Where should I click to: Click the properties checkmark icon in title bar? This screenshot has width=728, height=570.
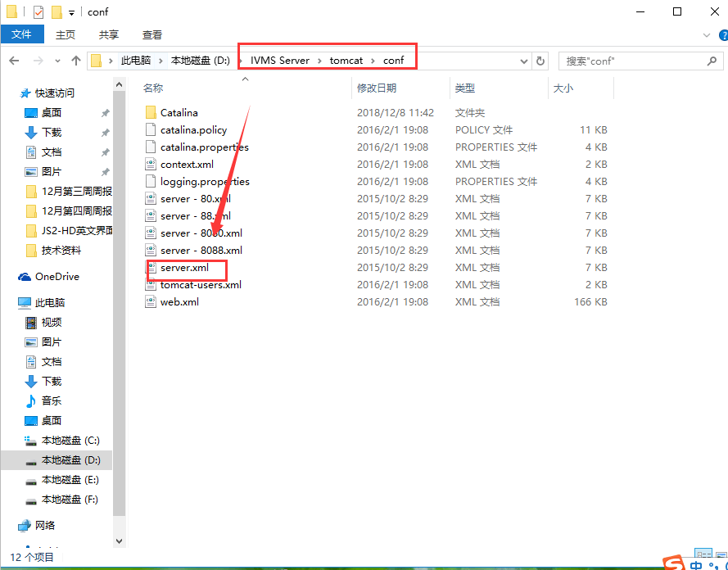pyautogui.click(x=38, y=12)
